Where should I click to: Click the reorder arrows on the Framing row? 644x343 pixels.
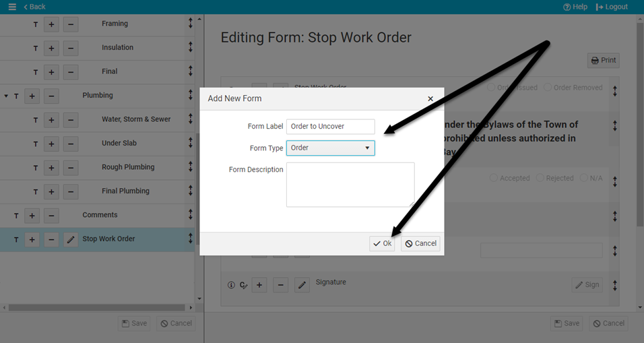[190, 24]
